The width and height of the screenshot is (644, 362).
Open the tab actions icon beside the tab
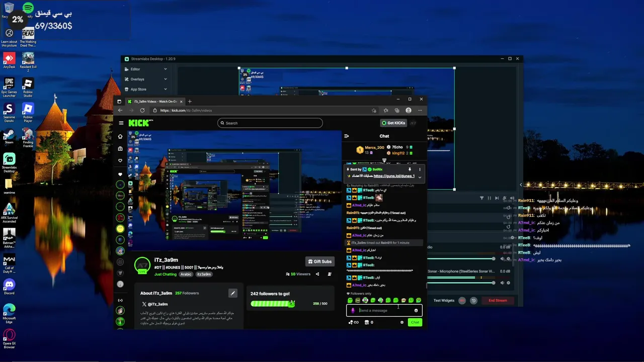119,102
